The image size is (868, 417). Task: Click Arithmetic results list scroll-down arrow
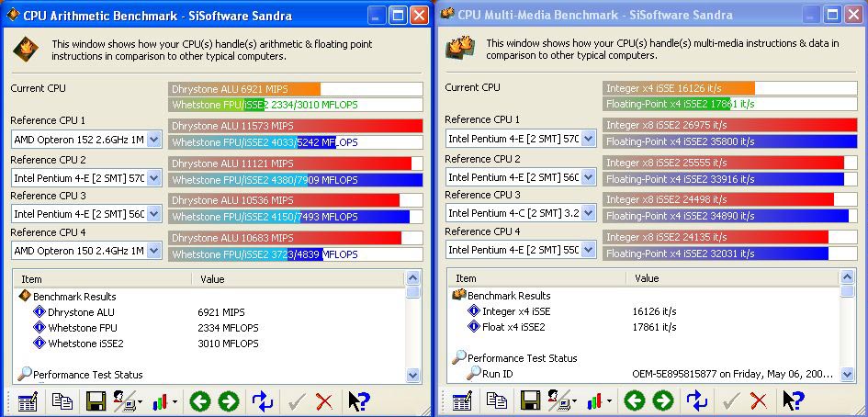click(x=413, y=375)
